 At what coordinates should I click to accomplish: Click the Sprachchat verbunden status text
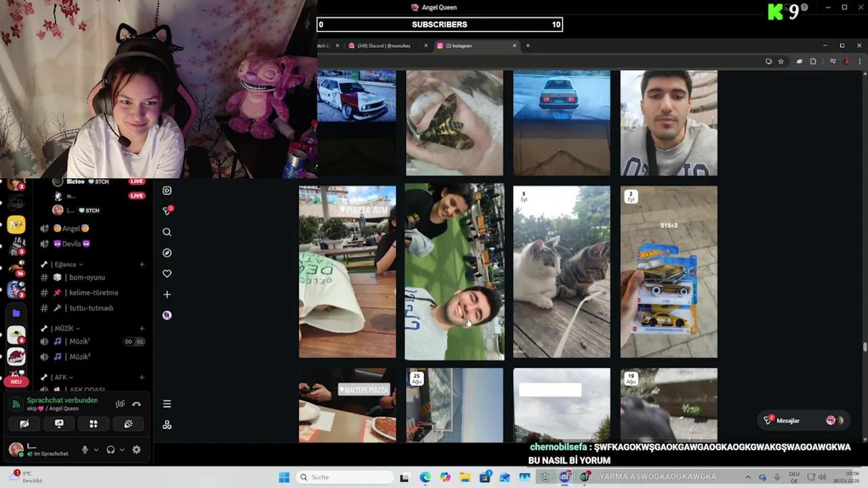coord(62,400)
